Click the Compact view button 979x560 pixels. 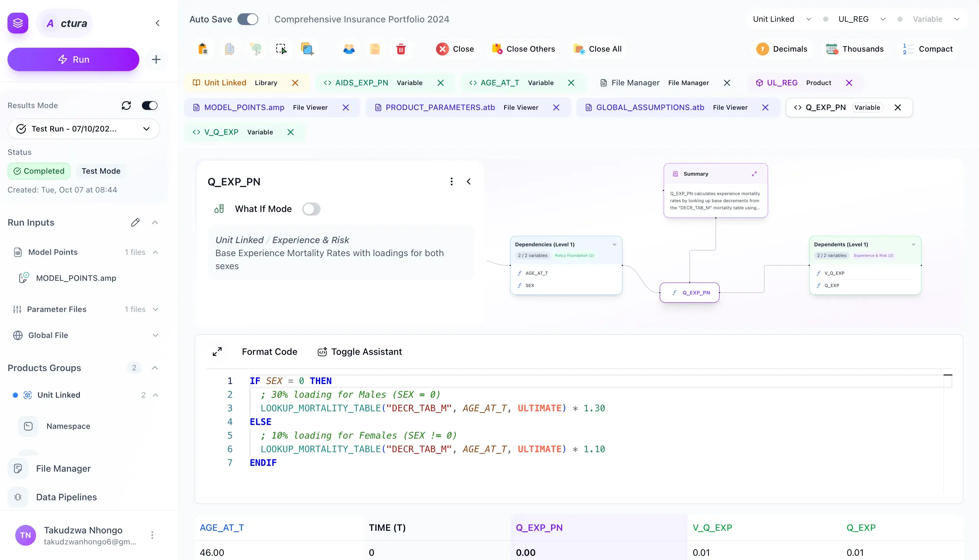tap(927, 49)
